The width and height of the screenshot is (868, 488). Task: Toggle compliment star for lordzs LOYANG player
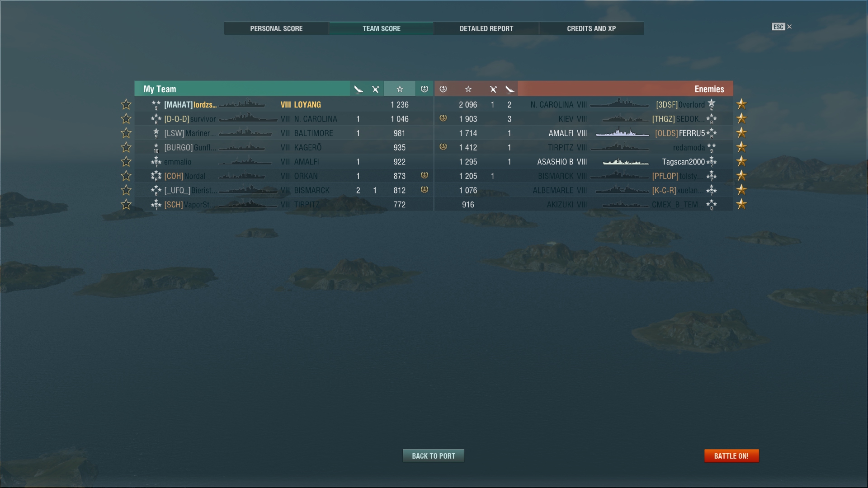coord(126,104)
